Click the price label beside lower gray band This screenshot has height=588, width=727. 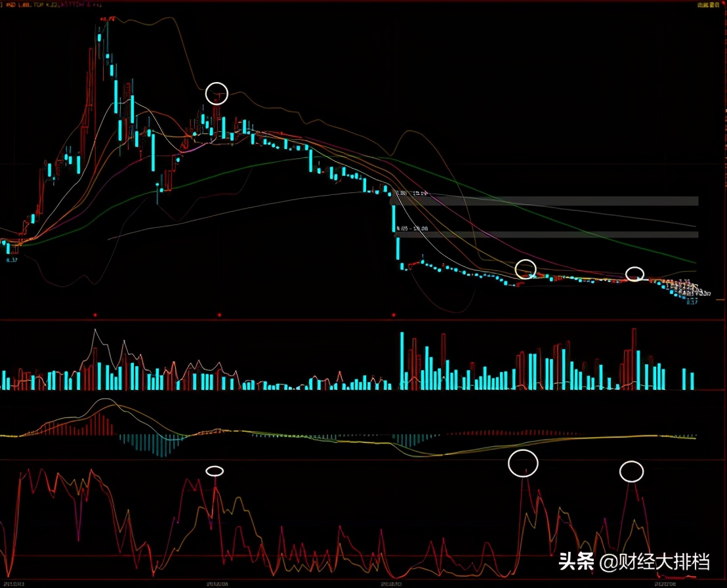413,228
